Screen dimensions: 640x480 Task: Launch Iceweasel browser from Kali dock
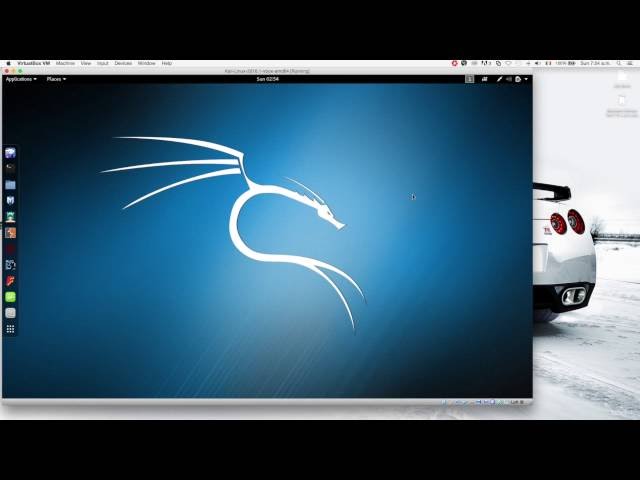(x=10, y=153)
